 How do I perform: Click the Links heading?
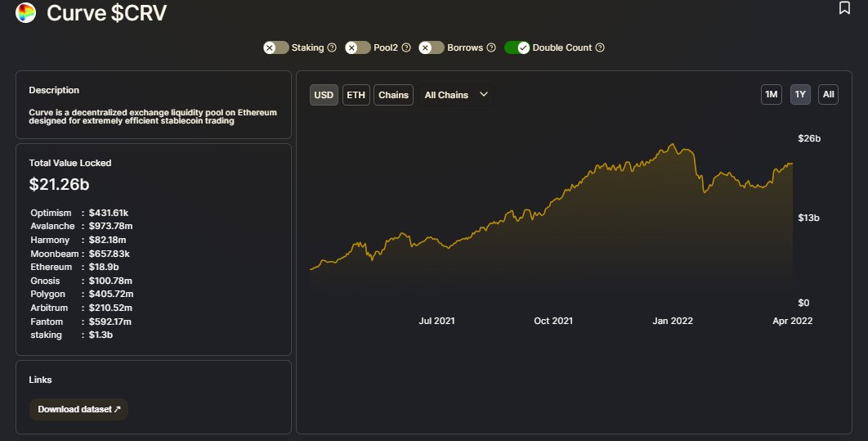(40, 380)
